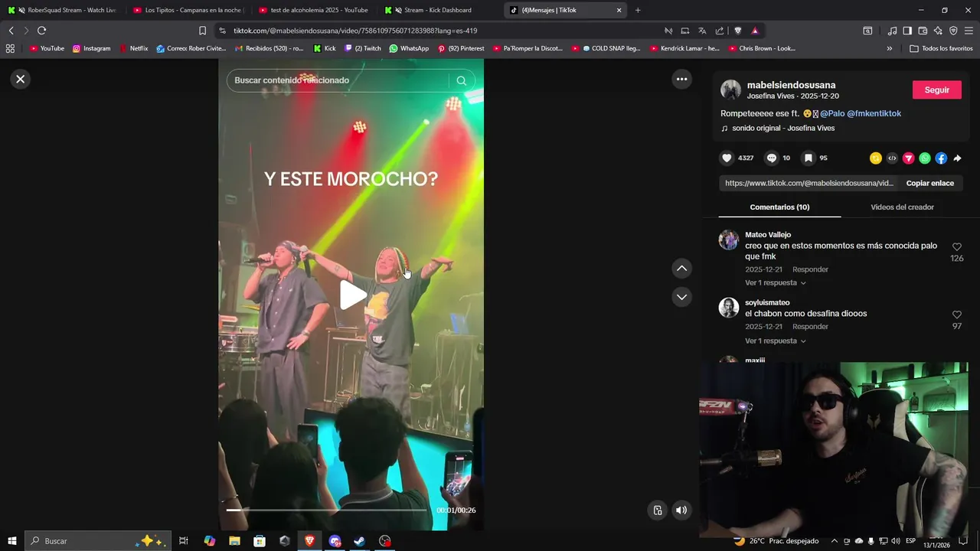The image size is (980, 551).
Task: Open browser hamburger main menu
Action: pyautogui.click(x=969, y=31)
